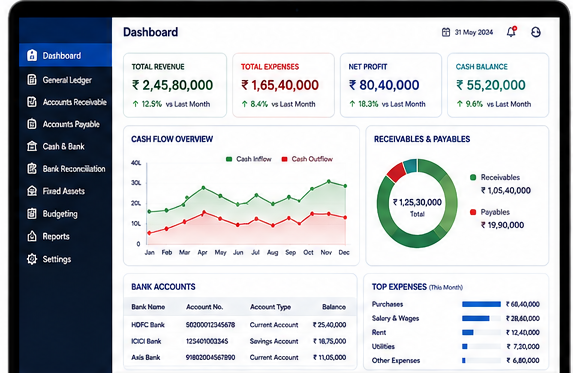Click Receivables amount ₹ 1,05,40,000

(x=506, y=190)
